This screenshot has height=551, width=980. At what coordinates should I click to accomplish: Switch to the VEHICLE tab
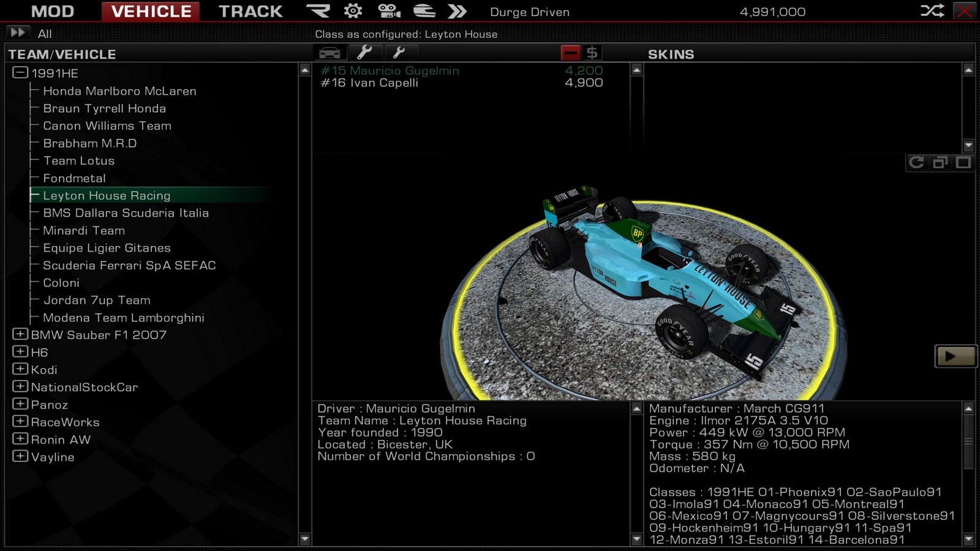point(151,12)
